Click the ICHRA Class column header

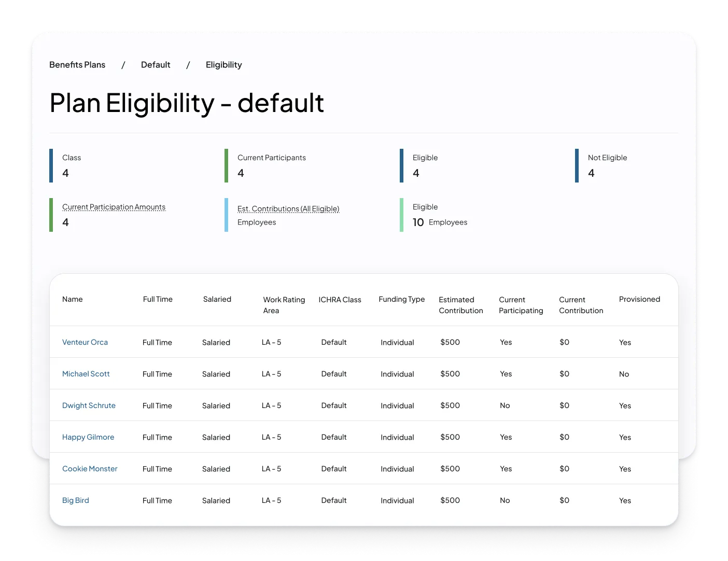click(340, 300)
